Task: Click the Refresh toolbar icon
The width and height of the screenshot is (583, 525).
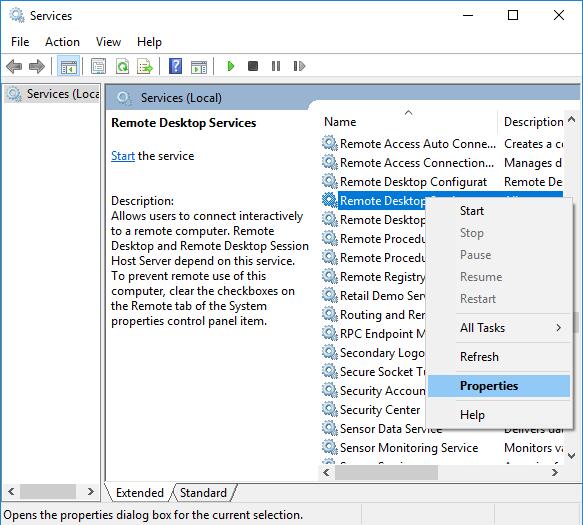Action: (122, 67)
